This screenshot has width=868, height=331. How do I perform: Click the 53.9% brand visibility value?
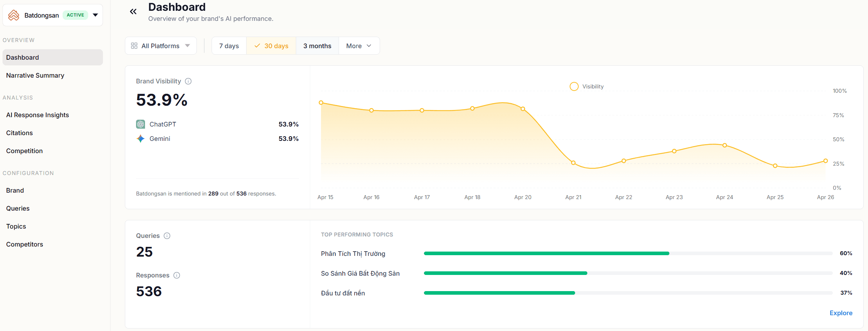[x=162, y=100]
